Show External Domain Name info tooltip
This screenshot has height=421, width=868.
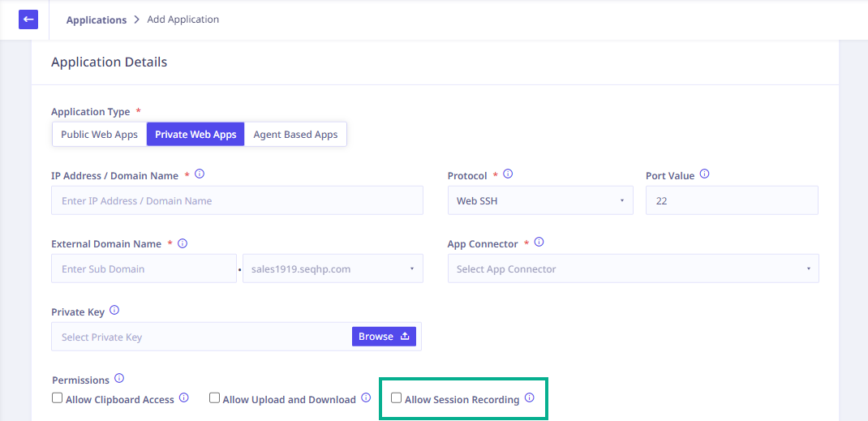coord(183,243)
